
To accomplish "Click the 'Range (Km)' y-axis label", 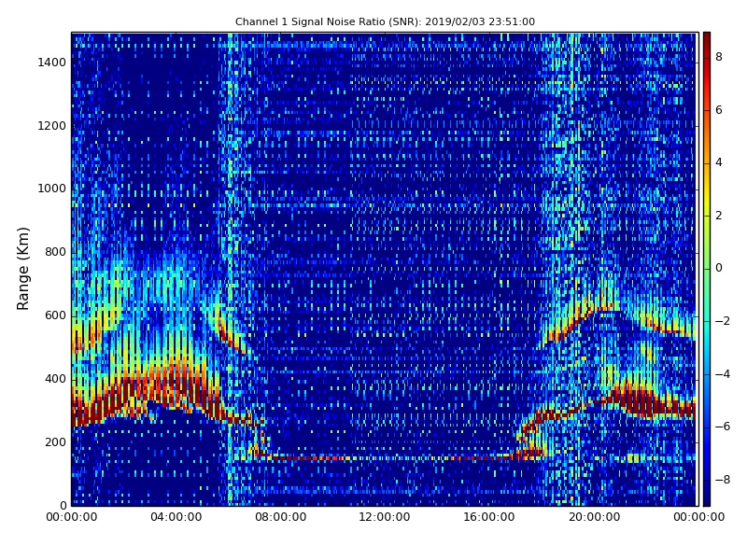I will 22,269.
